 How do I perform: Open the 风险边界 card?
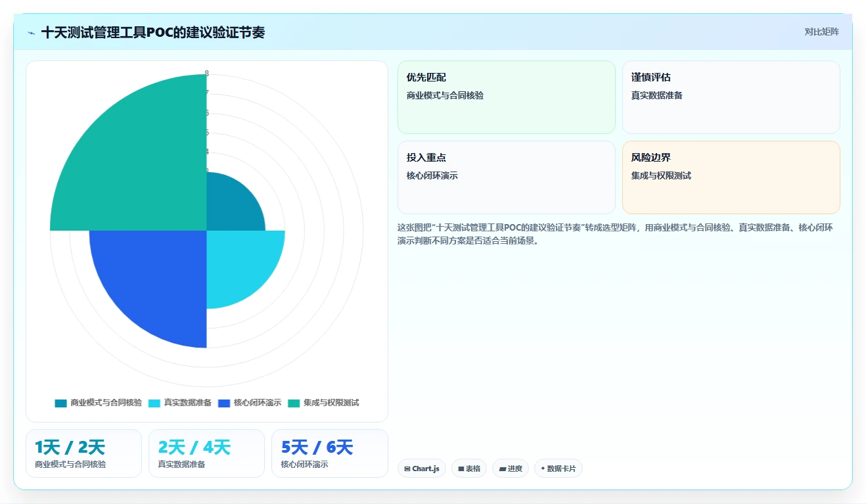(x=731, y=177)
